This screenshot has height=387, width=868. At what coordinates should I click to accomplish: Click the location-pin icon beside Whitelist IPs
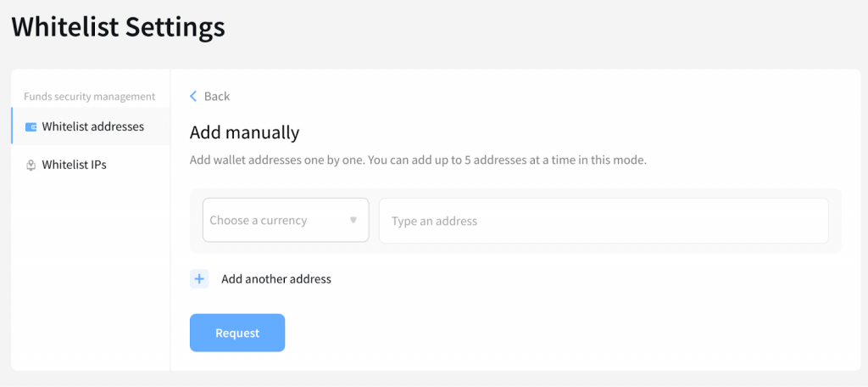(x=31, y=165)
